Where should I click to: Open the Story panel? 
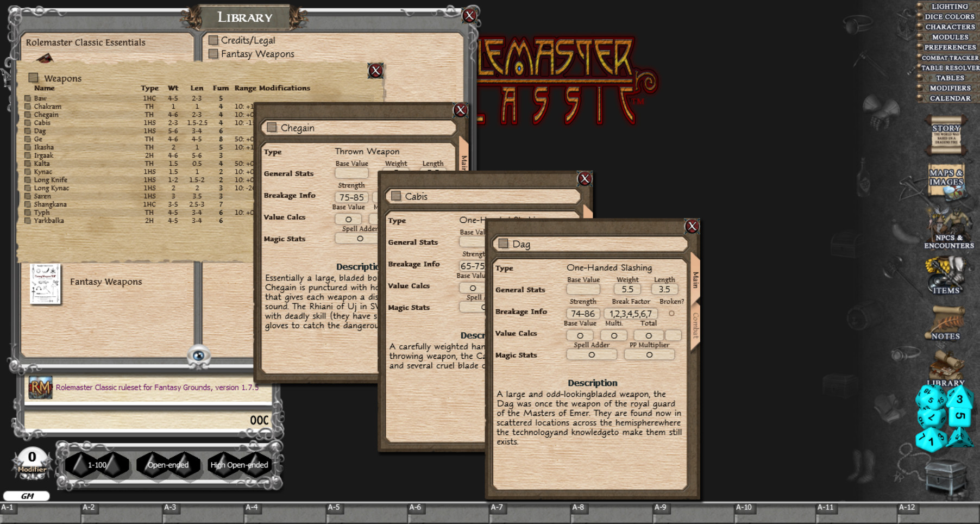(x=946, y=136)
